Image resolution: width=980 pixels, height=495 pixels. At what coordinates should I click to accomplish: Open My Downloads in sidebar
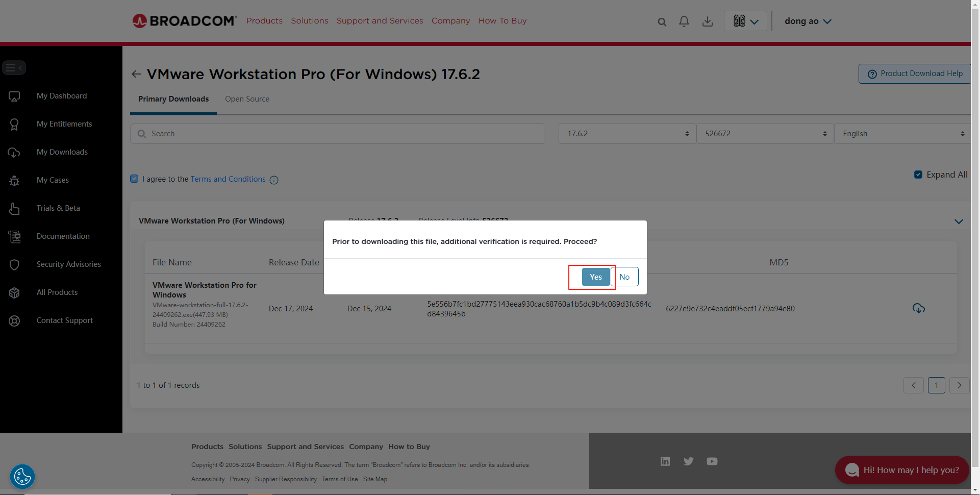point(62,152)
